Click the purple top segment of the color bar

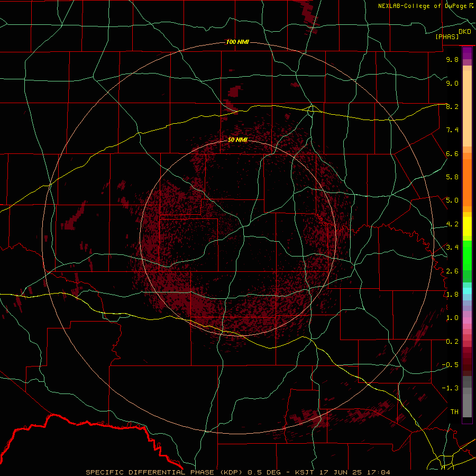467,53
